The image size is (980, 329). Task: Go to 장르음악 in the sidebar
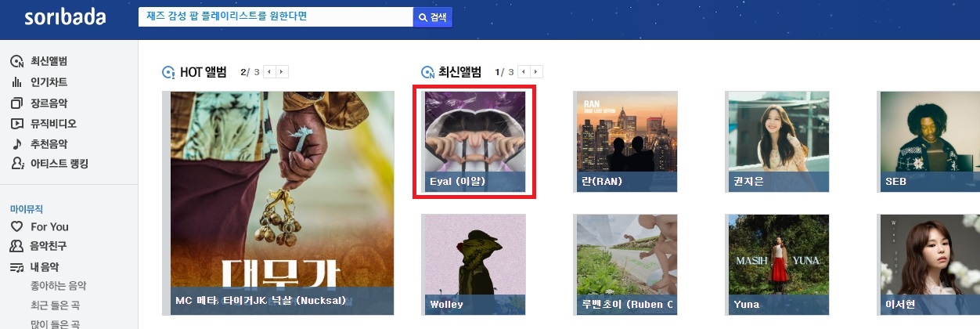tap(49, 103)
